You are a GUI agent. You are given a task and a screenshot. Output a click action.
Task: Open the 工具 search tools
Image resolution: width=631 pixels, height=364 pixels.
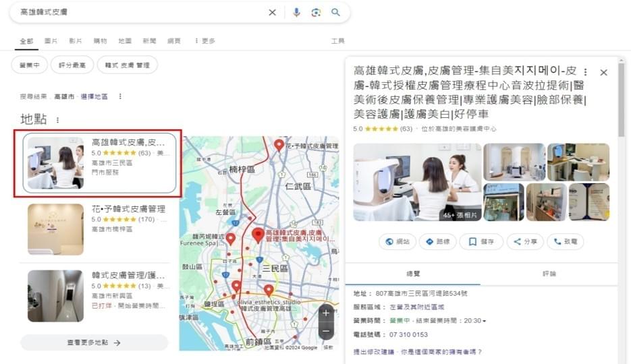337,41
